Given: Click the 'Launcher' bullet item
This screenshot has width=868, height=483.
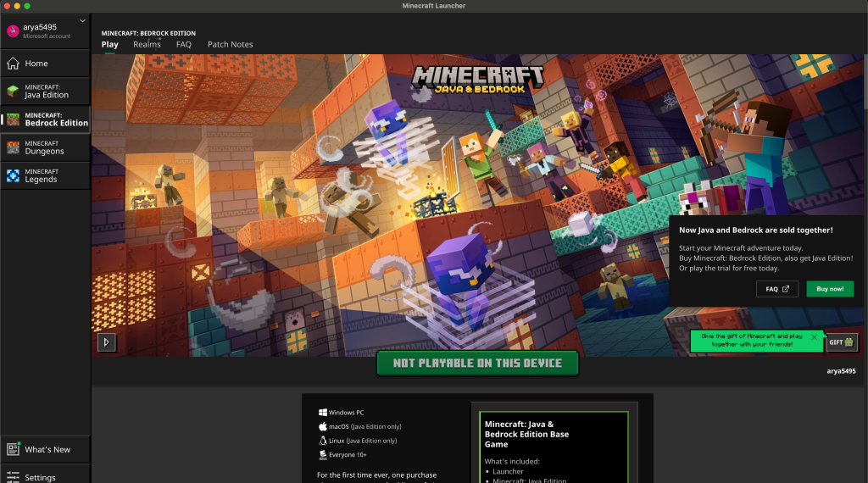Looking at the screenshot, I should coord(508,472).
